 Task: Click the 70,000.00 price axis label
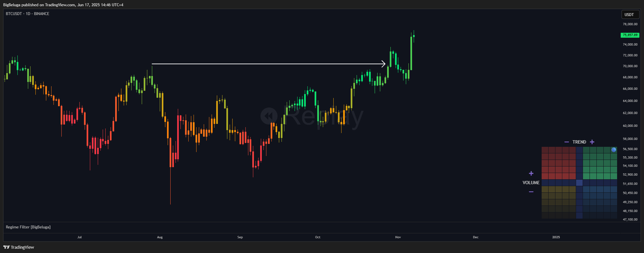(x=630, y=66)
